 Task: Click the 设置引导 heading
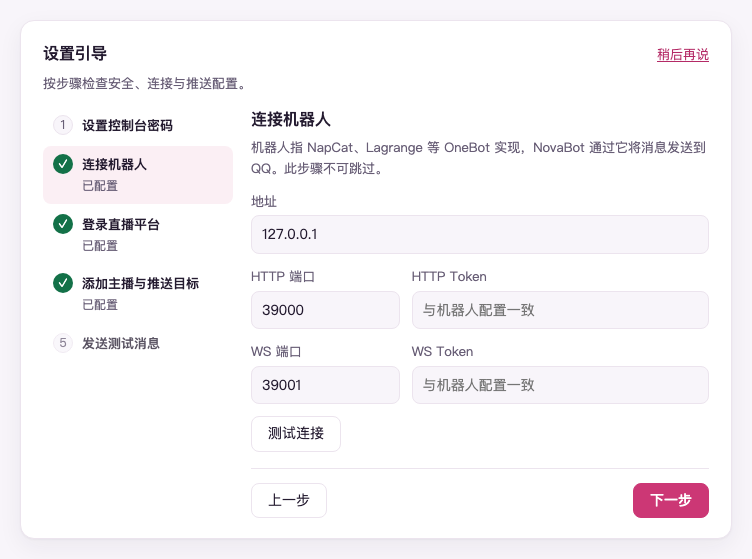point(75,53)
